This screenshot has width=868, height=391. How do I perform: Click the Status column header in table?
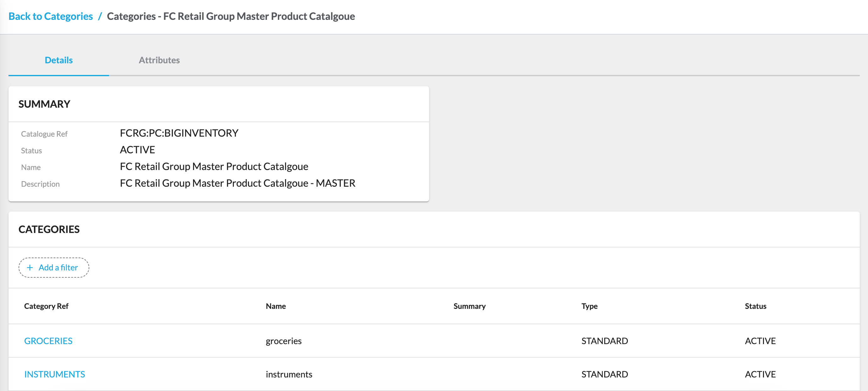(755, 306)
